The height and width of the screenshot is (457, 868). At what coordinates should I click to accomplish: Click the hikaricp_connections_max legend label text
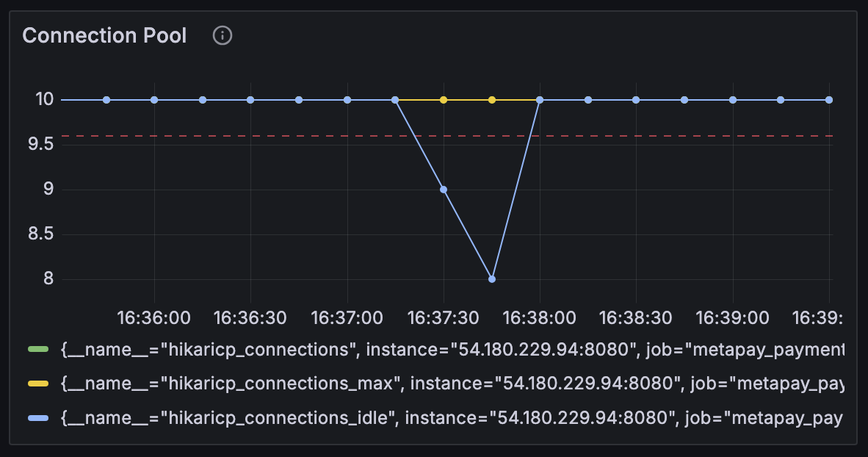click(x=294, y=384)
